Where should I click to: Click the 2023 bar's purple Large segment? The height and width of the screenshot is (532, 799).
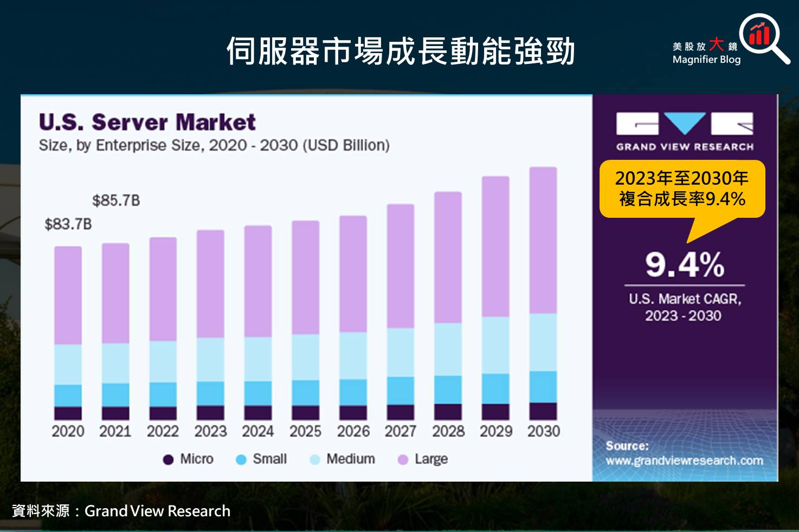(x=210, y=284)
